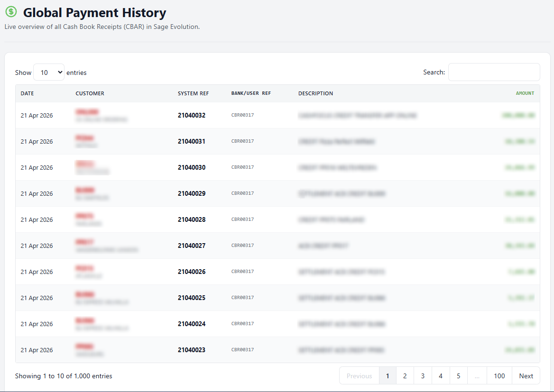Go to pagination page 5
This screenshot has height=392, width=554.
(x=459, y=376)
